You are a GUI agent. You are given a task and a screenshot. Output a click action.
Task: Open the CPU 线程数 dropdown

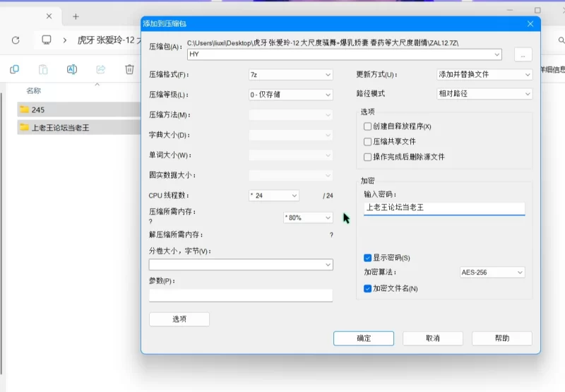click(274, 196)
